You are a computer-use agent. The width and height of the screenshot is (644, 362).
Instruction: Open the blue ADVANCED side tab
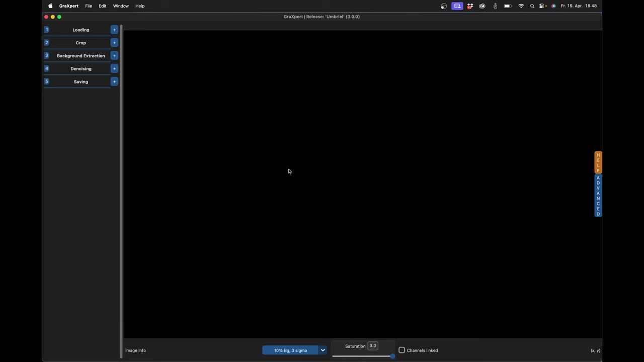(x=598, y=196)
